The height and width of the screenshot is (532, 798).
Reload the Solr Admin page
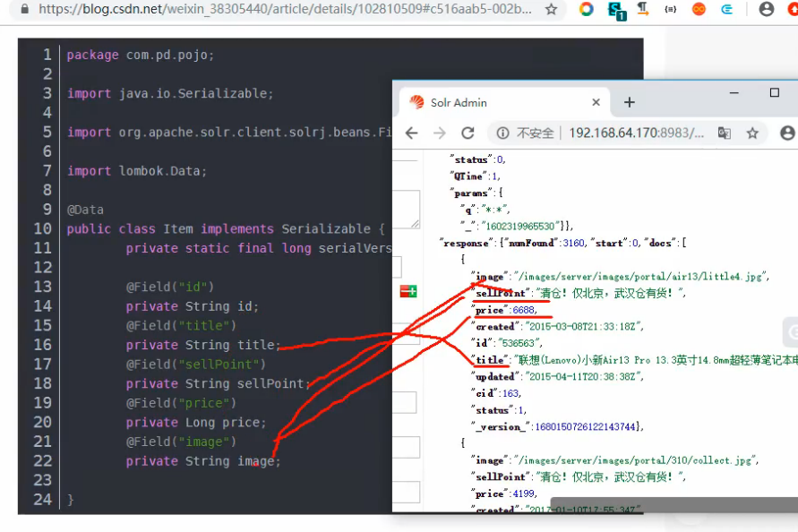tap(468, 133)
